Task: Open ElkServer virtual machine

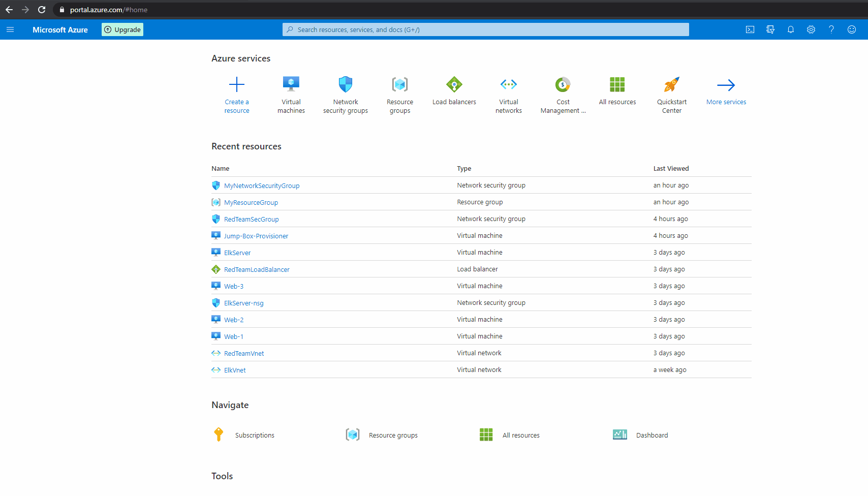Action: pos(237,253)
